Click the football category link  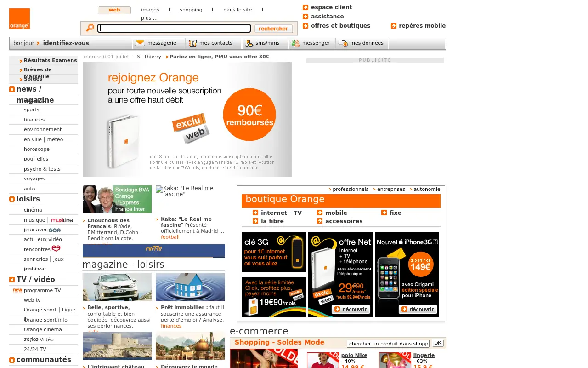[170, 237]
